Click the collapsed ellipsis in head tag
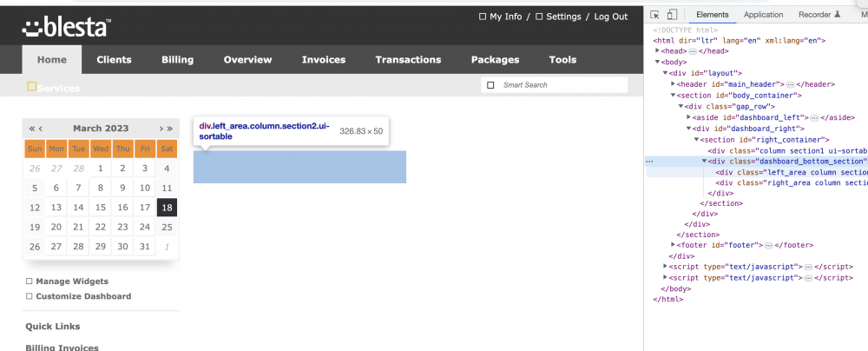 click(x=692, y=51)
